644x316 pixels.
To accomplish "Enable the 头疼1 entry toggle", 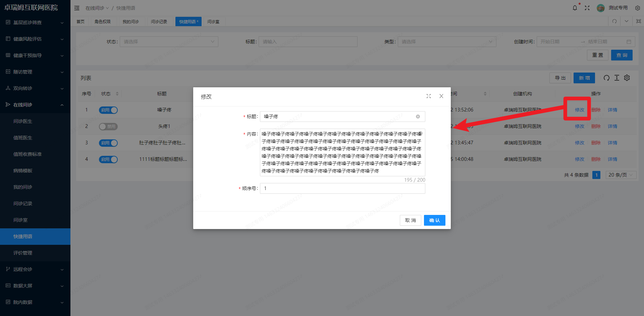I will pyautogui.click(x=108, y=126).
